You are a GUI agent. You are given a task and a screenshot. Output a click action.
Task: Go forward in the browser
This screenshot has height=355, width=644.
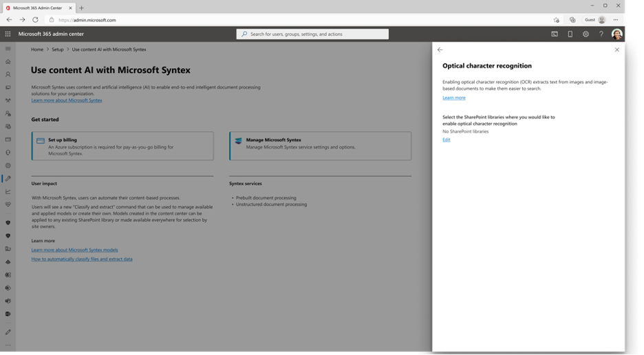pos(22,20)
